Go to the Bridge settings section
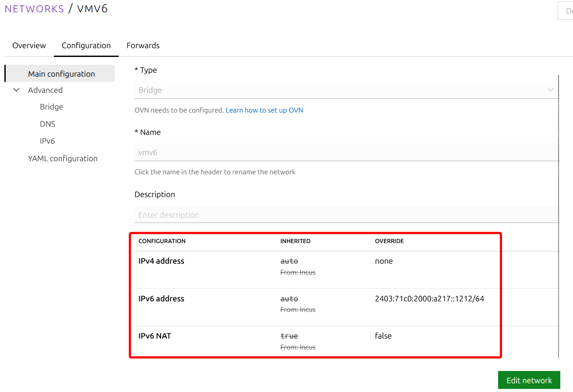This screenshot has width=573, height=392. tap(51, 107)
